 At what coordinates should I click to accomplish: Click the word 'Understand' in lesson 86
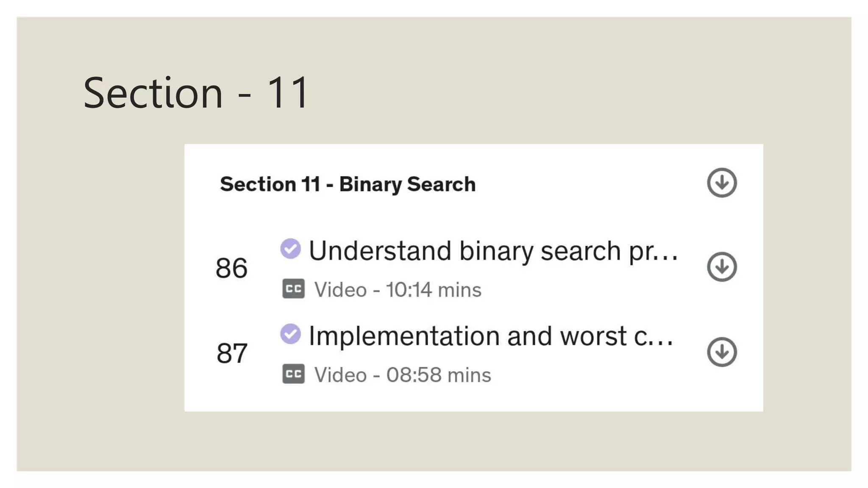380,251
